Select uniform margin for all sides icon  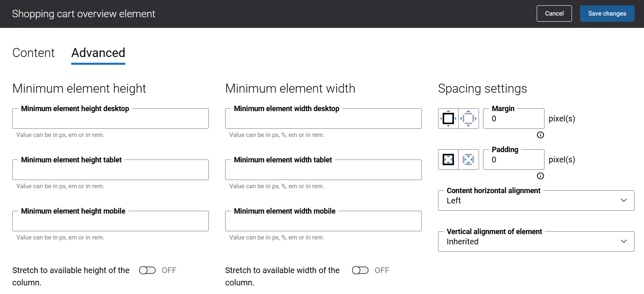point(448,119)
